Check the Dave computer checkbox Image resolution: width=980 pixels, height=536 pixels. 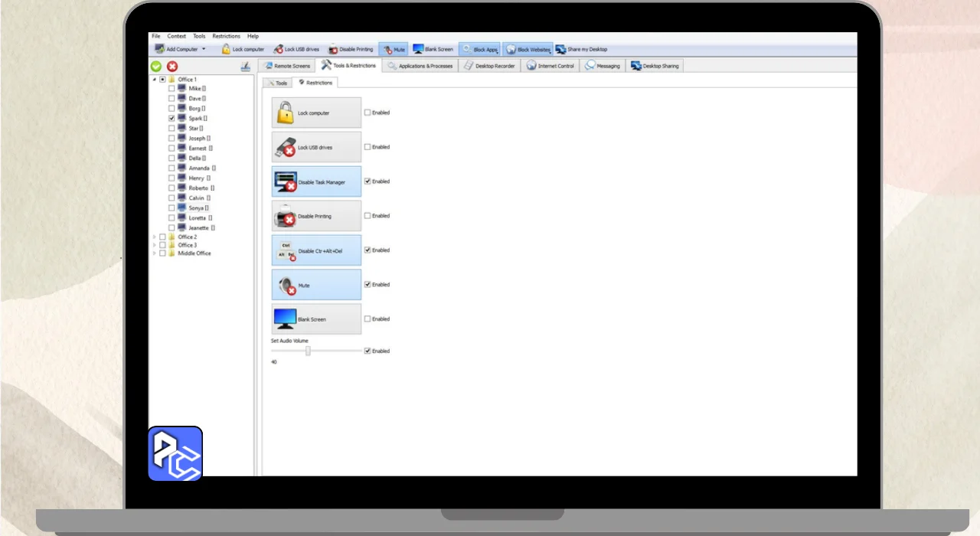(171, 99)
